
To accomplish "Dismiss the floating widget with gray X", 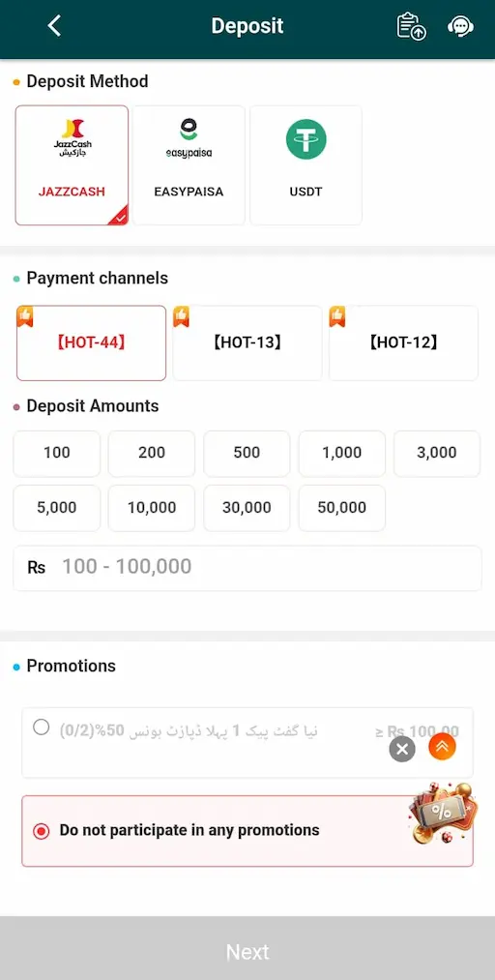I will 402,749.
